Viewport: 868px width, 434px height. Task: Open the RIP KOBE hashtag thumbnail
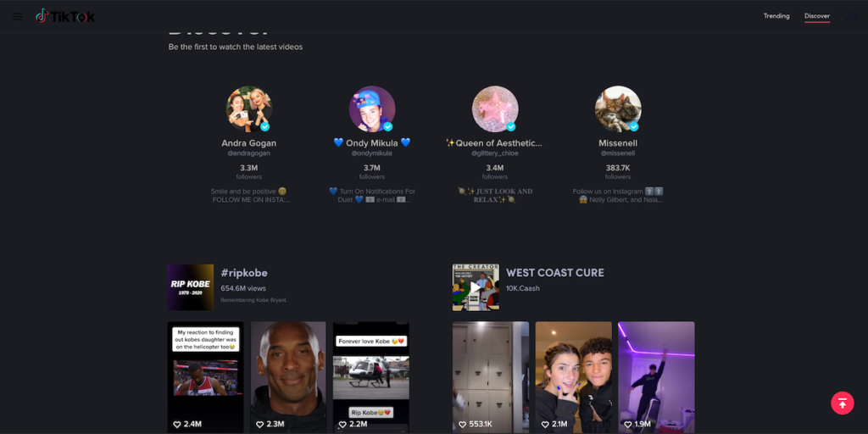pos(191,287)
